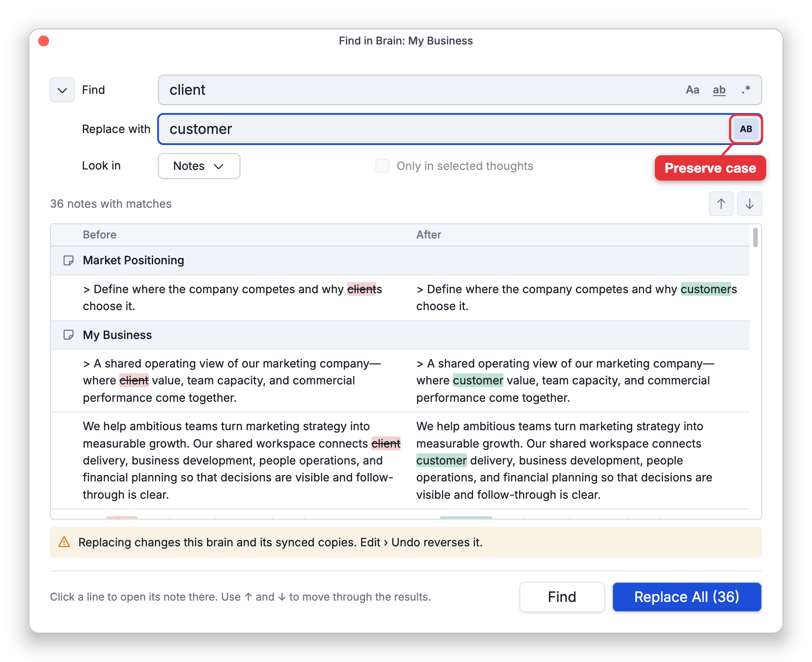812x662 pixels.
Task: Click the After column header
Action: [x=429, y=234]
